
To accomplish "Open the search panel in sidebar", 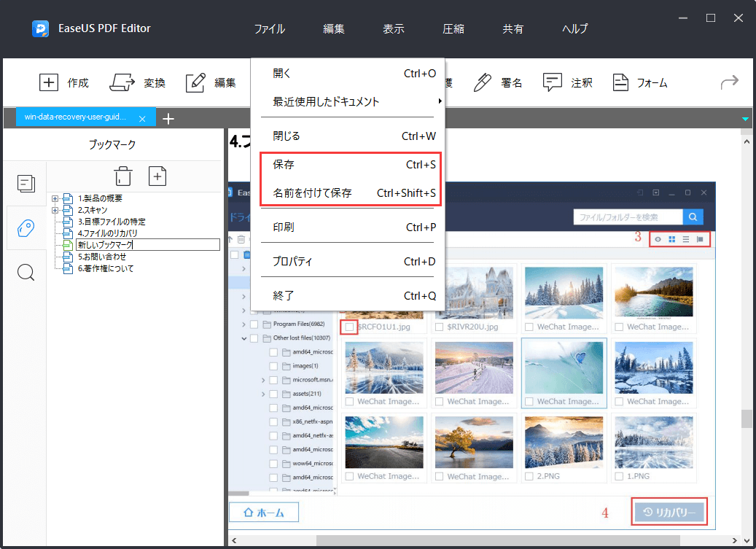I will pos(26,272).
